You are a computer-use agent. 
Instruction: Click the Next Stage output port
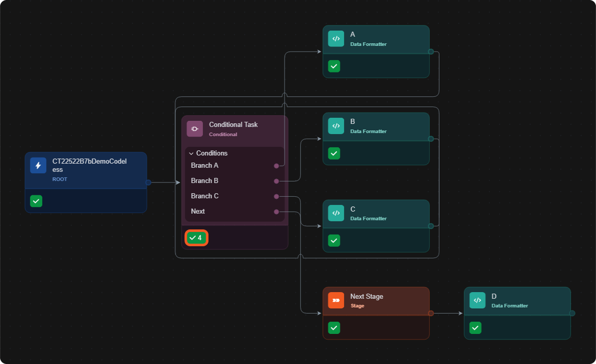[431, 313]
